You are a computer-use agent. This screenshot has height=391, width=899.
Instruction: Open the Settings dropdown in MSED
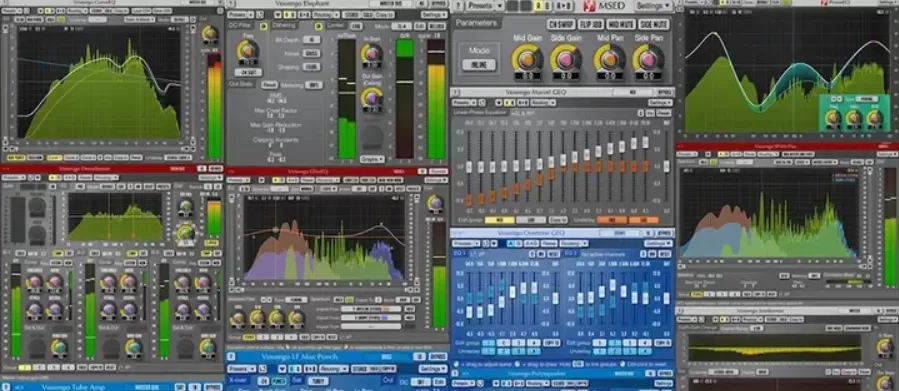(x=653, y=6)
